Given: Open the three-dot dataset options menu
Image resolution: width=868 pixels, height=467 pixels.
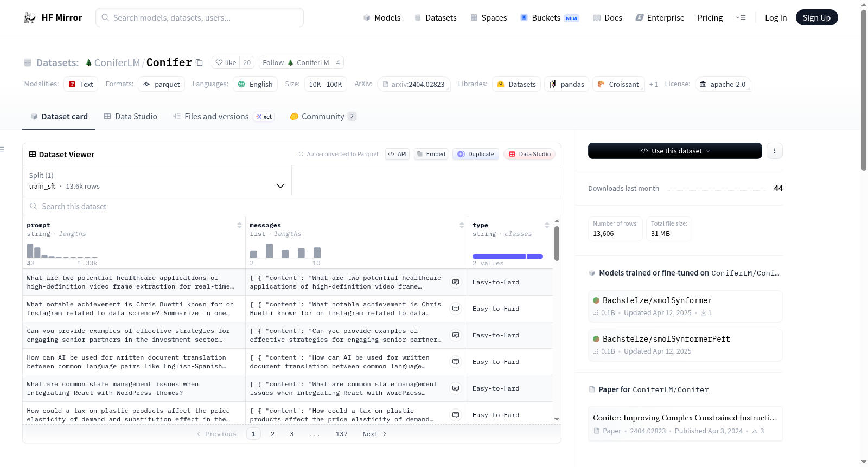Looking at the screenshot, I should pos(775,151).
